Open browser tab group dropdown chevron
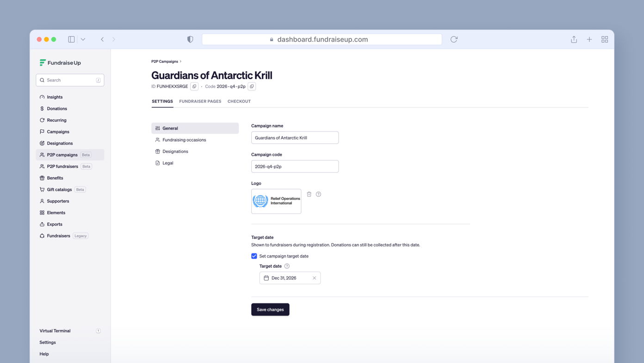The width and height of the screenshot is (644, 363). (83, 39)
